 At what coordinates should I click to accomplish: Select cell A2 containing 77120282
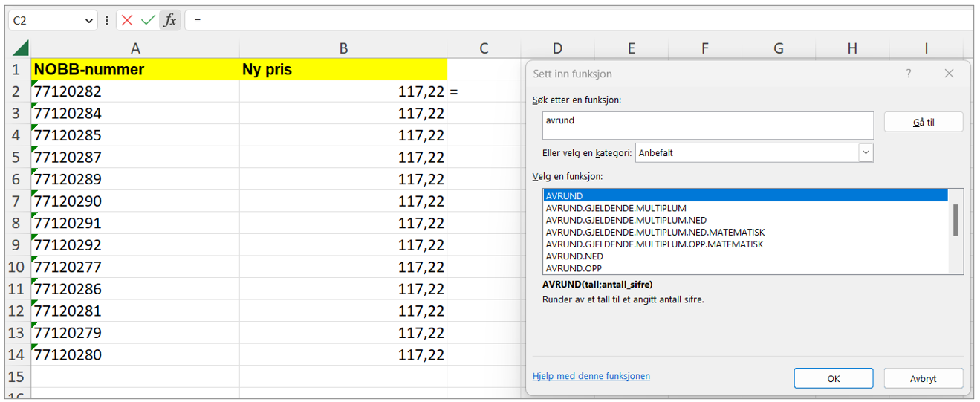point(135,92)
